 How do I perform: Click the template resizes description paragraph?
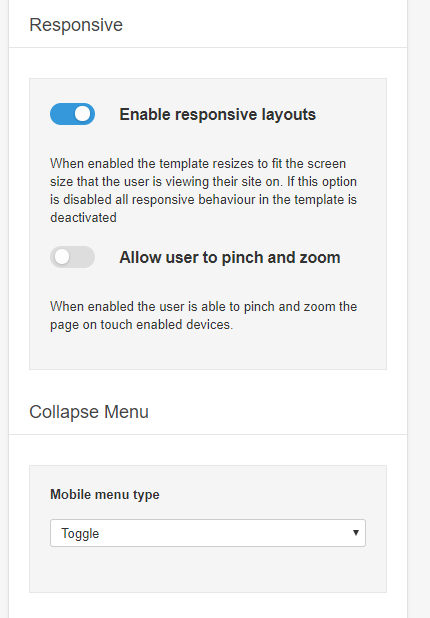pos(203,190)
